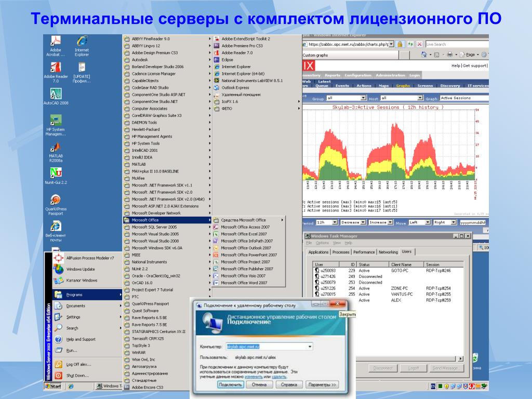Open Help and Support
Image resolution: width=532 pixels, height=399 pixels.
pos(87,339)
